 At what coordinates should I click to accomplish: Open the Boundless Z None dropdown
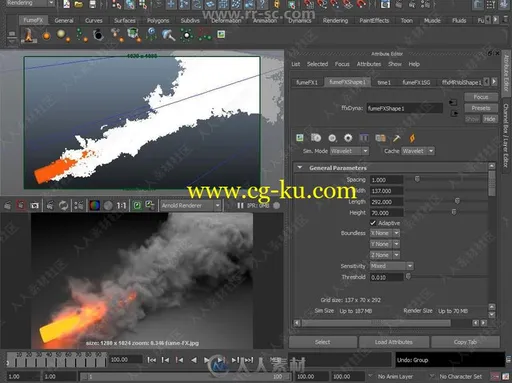(385, 255)
